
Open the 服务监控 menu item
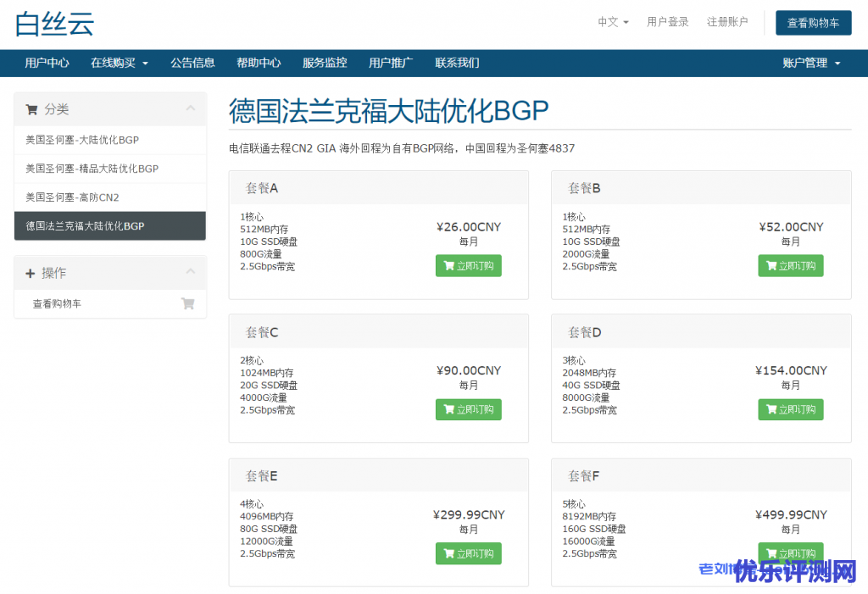325,63
